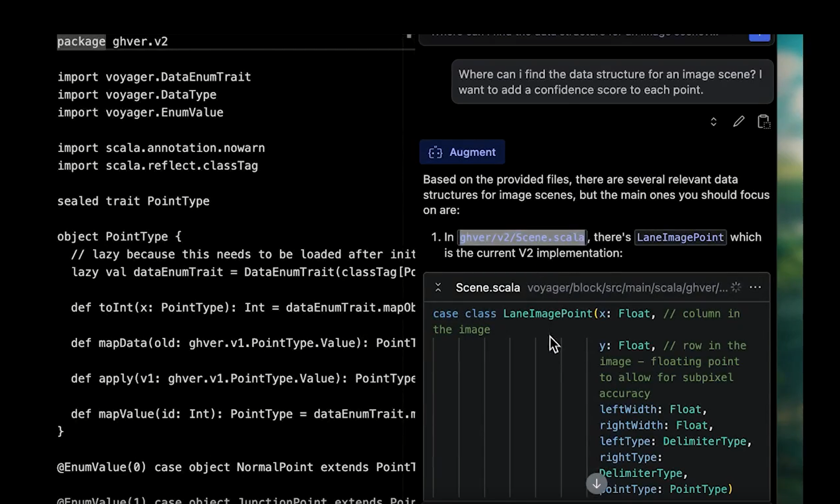The image size is (840, 504).
Task: Click 'import voyager.EnumValue' line
Action: 140,113
